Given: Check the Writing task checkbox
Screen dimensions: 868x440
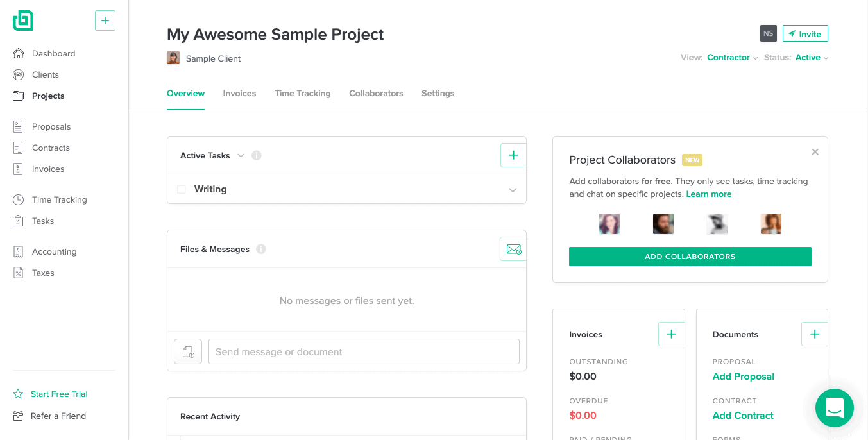Looking at the screenshot, I should click(x=182, y=189).
